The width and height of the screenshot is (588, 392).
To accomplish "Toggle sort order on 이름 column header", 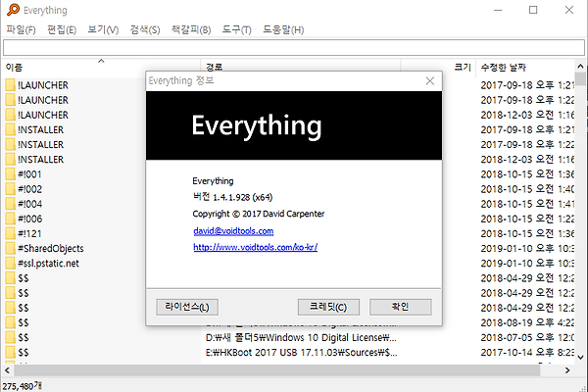I will click(98, 67).
